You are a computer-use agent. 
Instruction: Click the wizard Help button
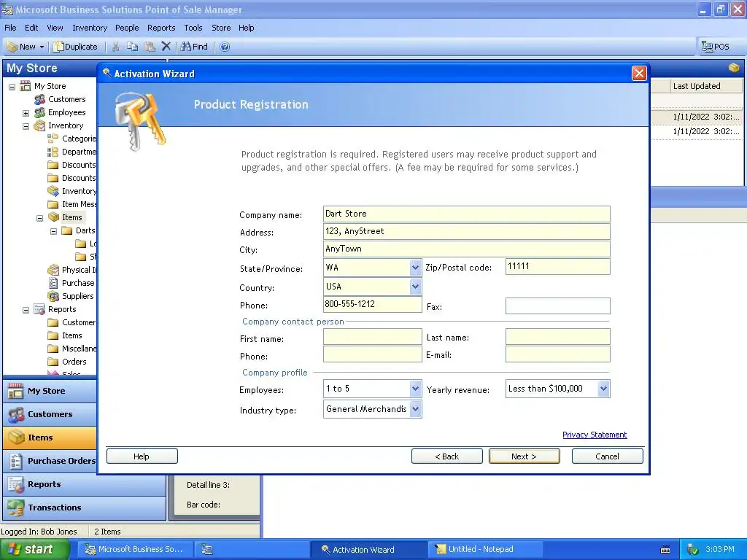[x=142, y=456]
